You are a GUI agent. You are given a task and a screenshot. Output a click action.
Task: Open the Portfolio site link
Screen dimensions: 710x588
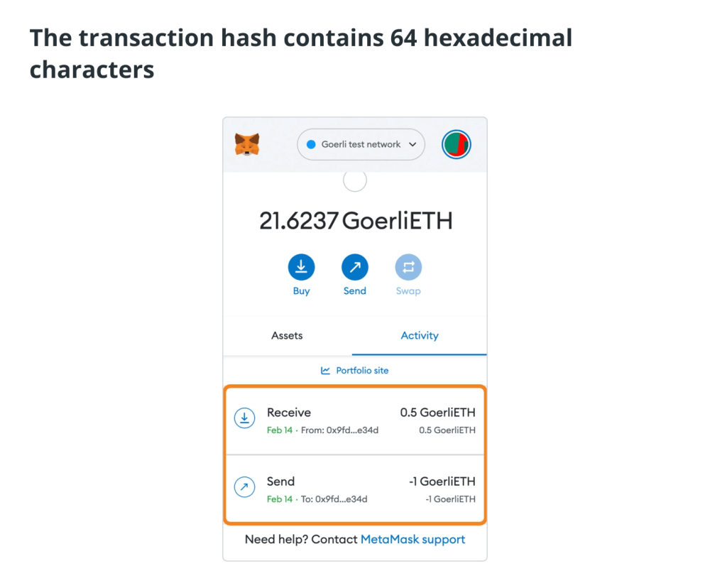click(354, 371)
